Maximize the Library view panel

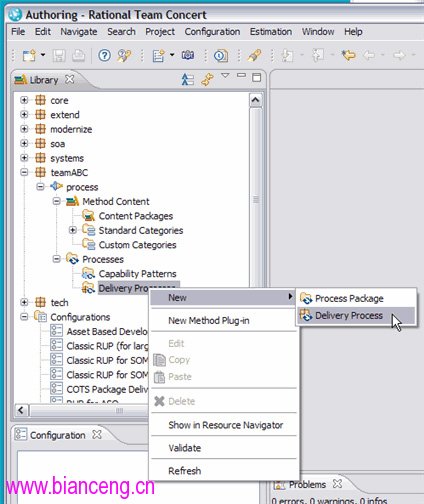coord(257,78)
